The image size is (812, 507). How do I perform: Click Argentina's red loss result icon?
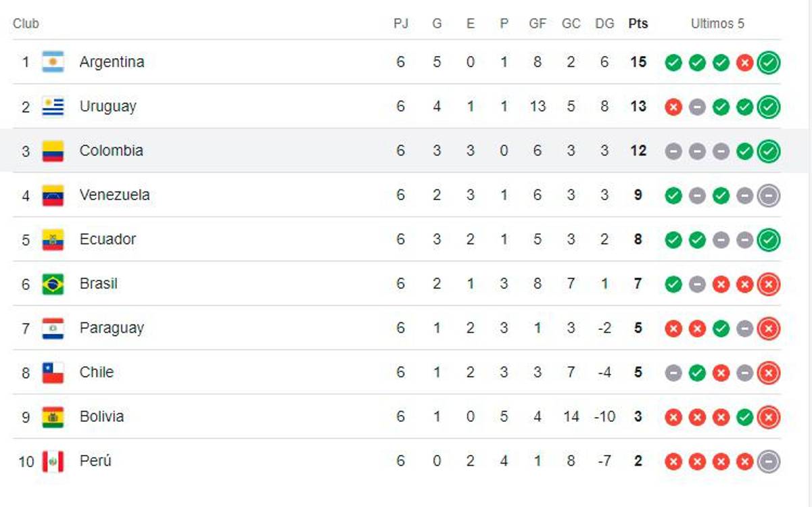(744, 63)
